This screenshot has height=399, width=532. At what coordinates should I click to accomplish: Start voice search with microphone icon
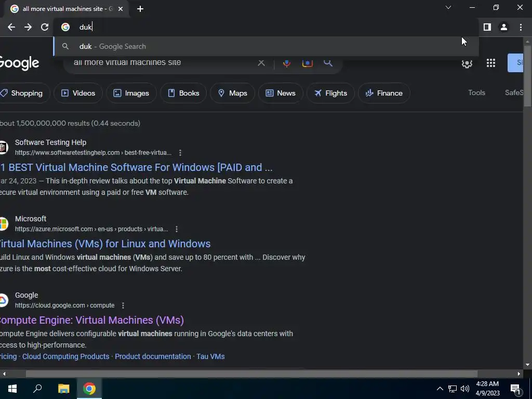tap(287, 63)
